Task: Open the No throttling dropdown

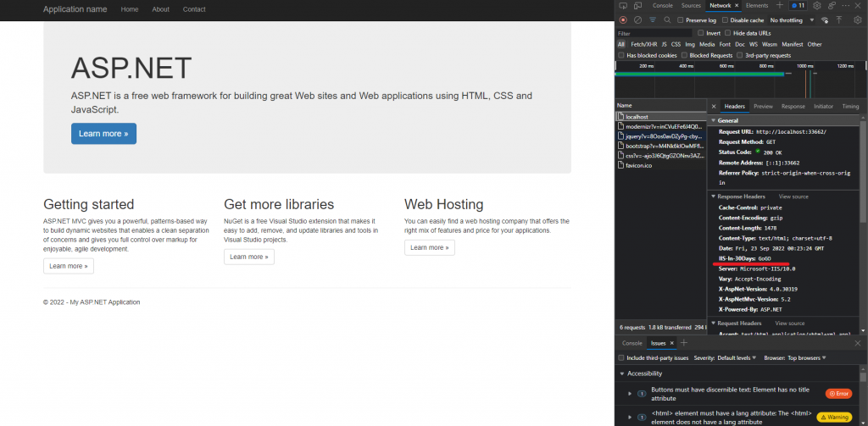Action: 793,20
